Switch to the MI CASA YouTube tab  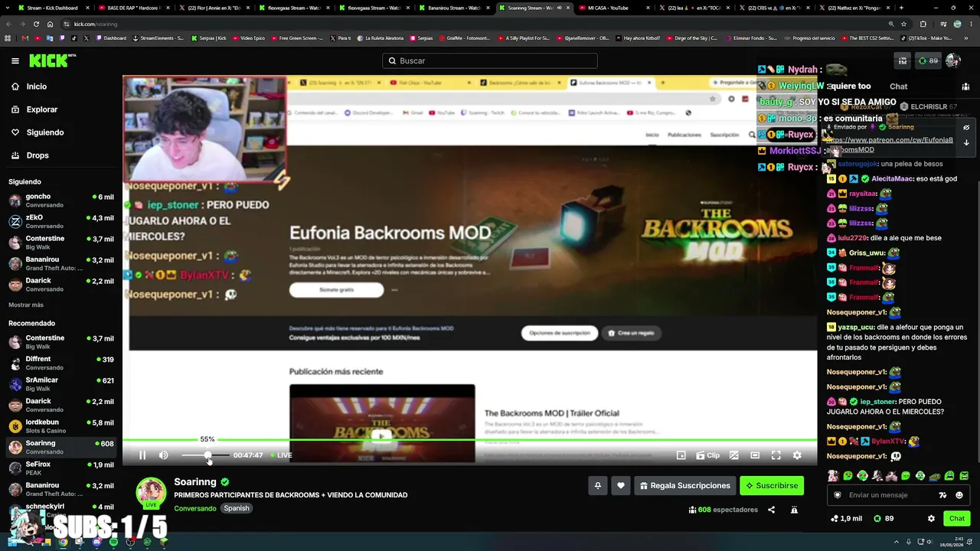pos(615,8)
